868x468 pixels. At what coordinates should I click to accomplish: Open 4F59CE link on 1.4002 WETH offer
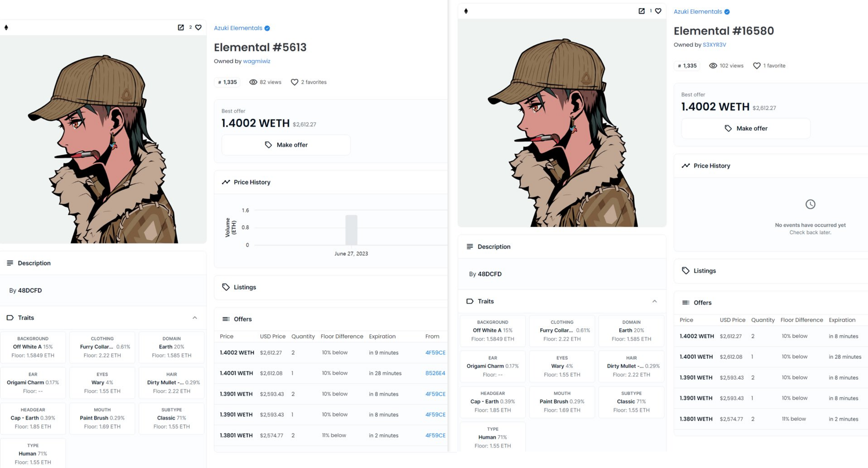435,353
